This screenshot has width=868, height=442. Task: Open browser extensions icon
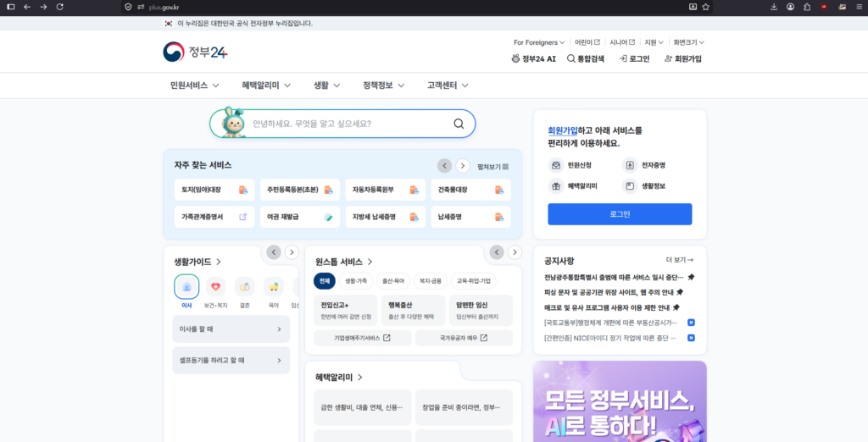807,7
